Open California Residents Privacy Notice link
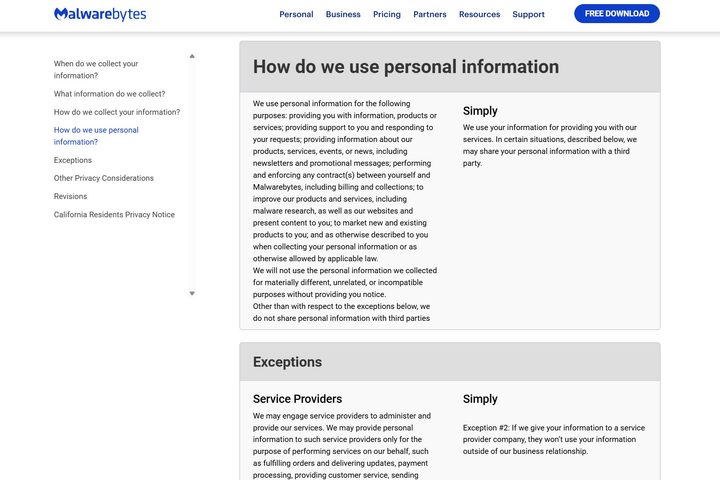720x480 pixels. pyautogui.click(x=114, y=215)
